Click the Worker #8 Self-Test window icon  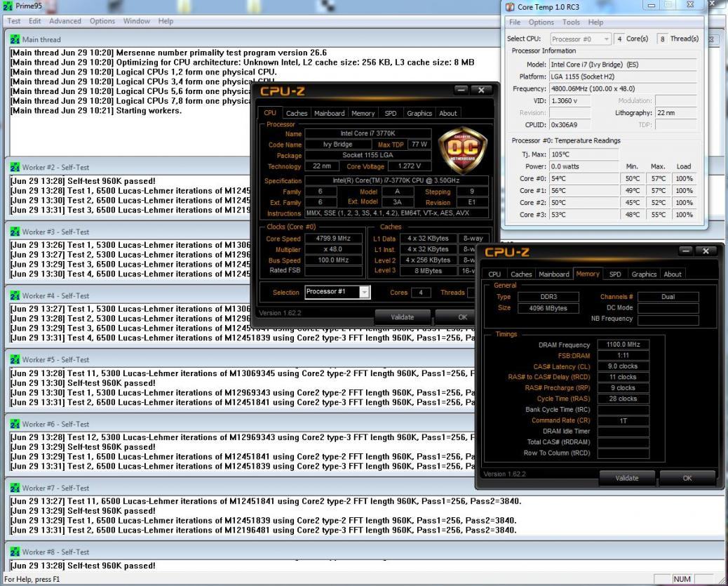coord(15,552)
